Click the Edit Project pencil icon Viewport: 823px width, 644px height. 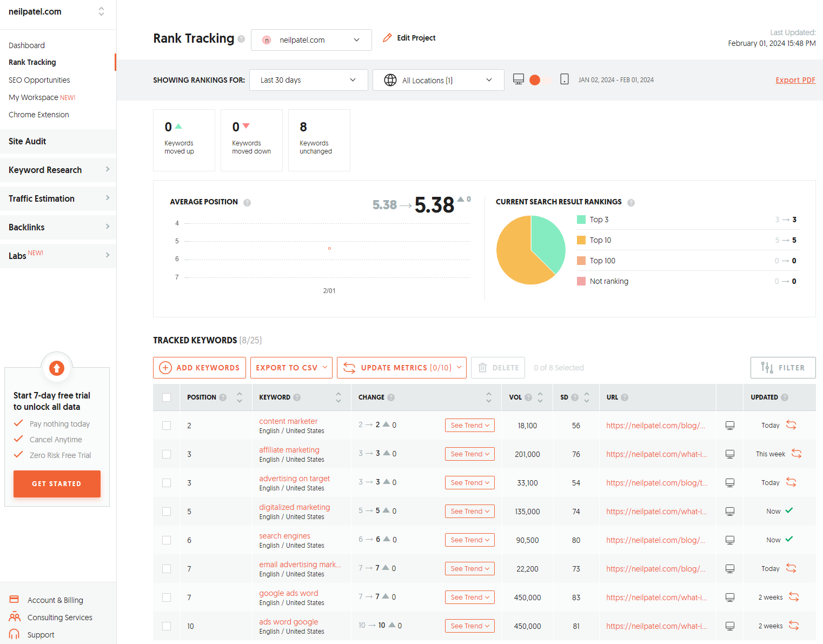click(387, 38)
